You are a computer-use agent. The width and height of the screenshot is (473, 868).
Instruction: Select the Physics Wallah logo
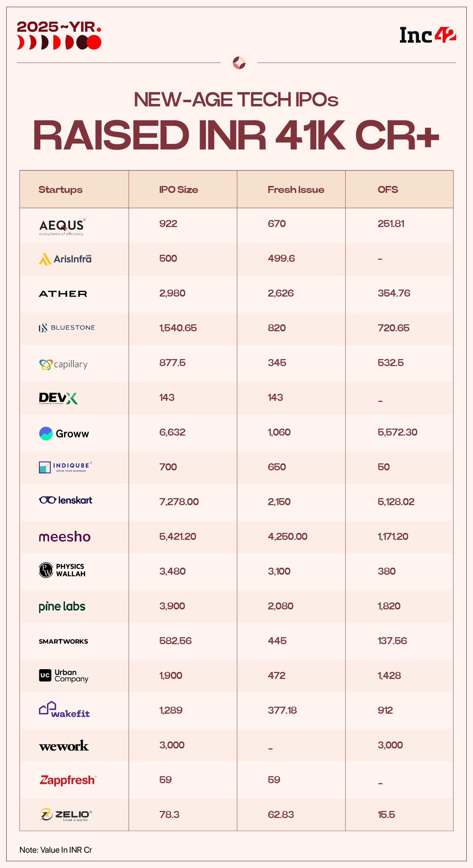62,570
